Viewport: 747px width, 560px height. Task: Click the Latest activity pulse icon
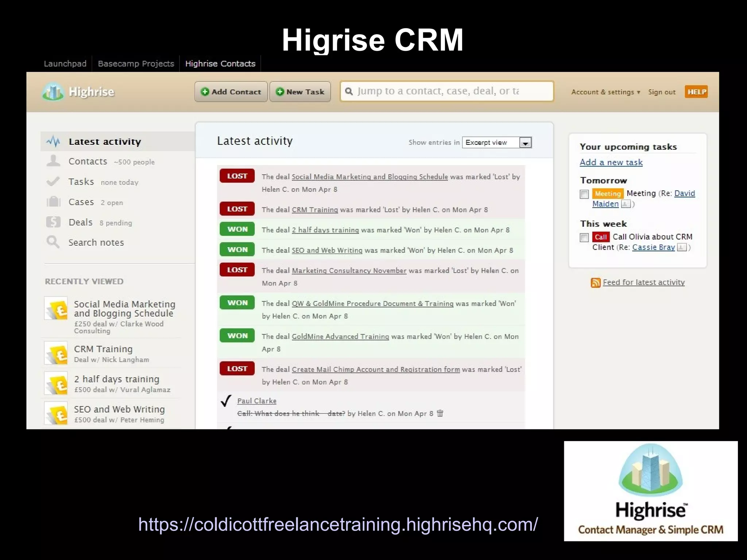(53, 141)
